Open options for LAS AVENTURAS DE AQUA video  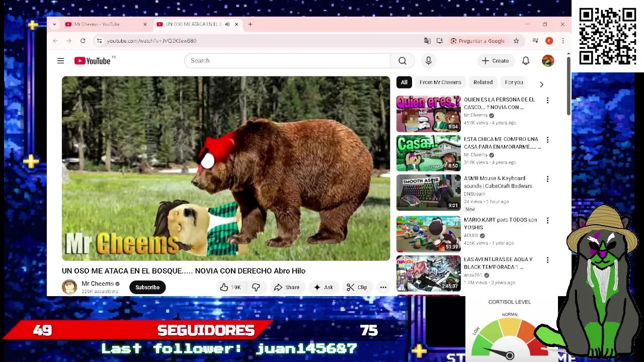pos(547,260)
